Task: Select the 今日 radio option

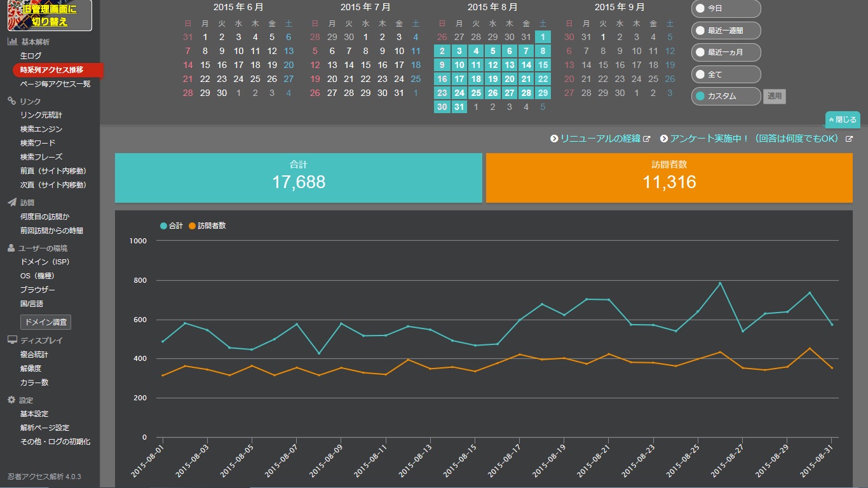Action: (x=726, y=9)
